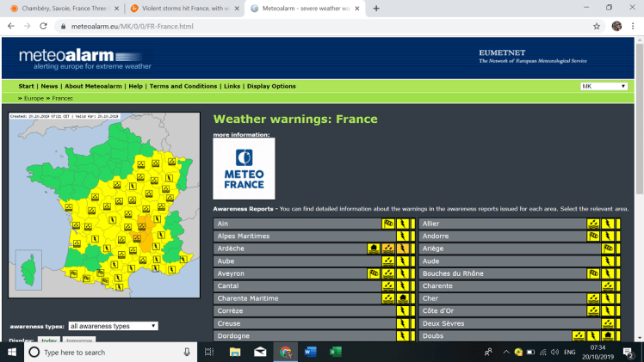Open About Meteoalarm page
Viewport: 644px width, 362px height.
(x=93, y=86)
